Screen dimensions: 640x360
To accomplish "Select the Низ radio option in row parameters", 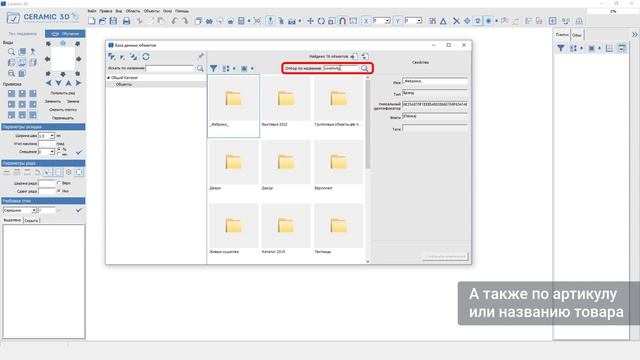I will click(x=59, y=191).
